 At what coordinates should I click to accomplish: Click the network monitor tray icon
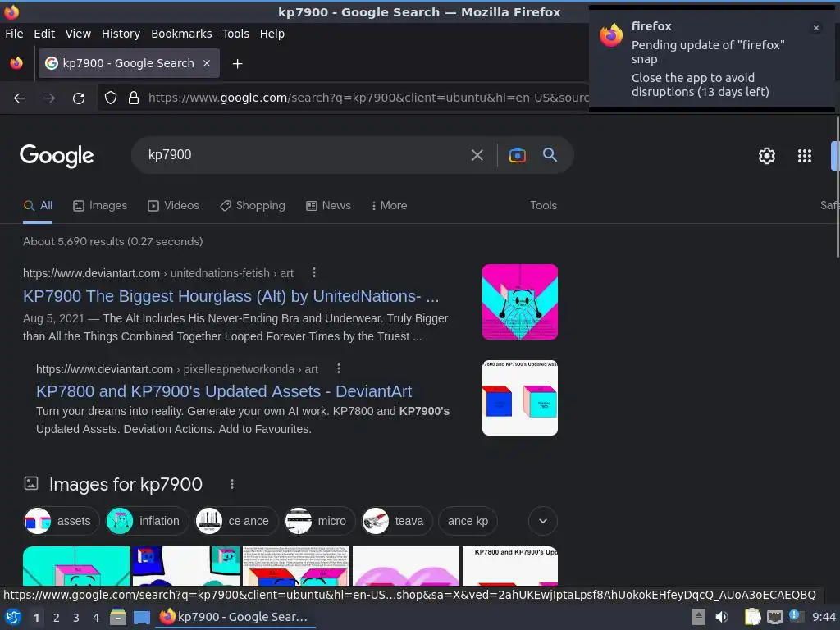pos(774,617)
